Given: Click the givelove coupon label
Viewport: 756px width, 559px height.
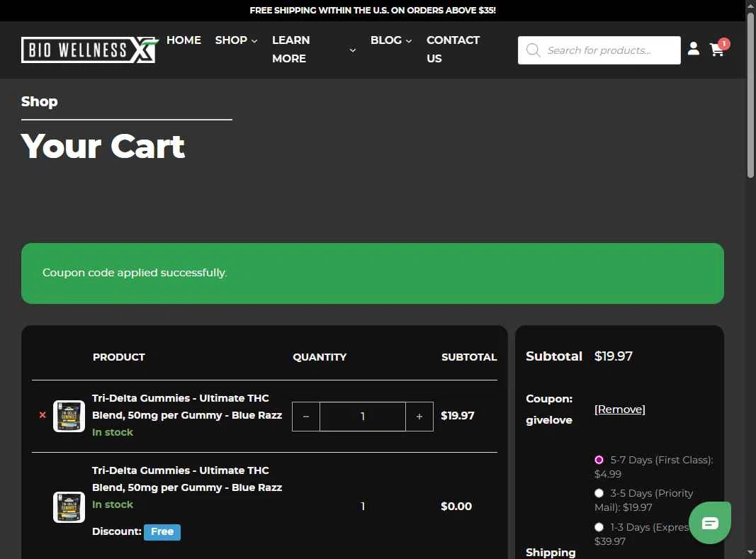Looking at the screenshot, I should pos(548,419).
